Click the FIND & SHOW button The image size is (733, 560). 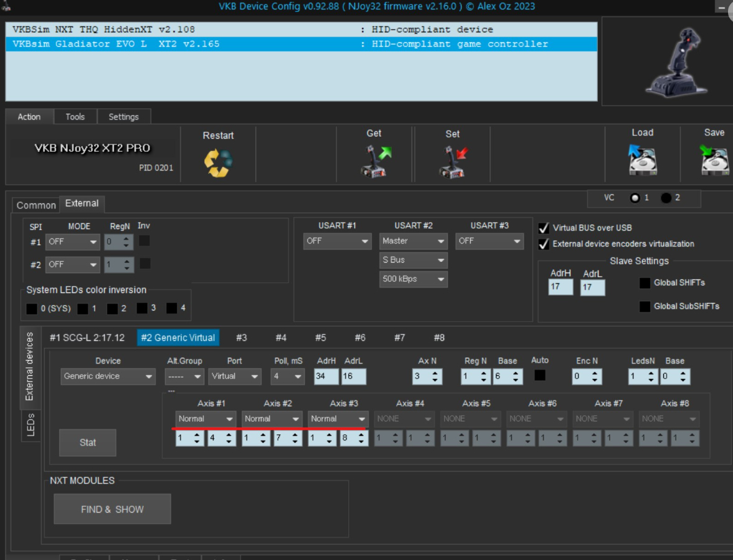(112, 509)
